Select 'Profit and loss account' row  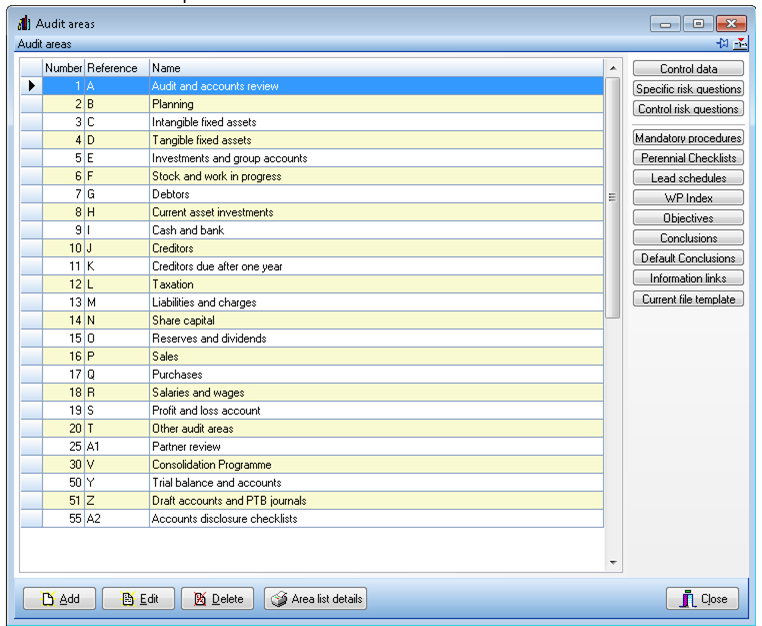312,410
